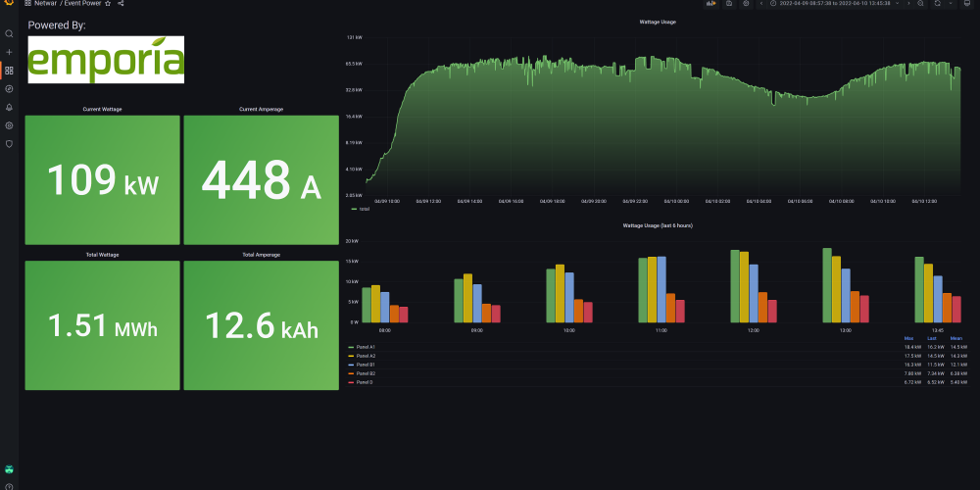Open the Explore compass icon

click(9, 88)
